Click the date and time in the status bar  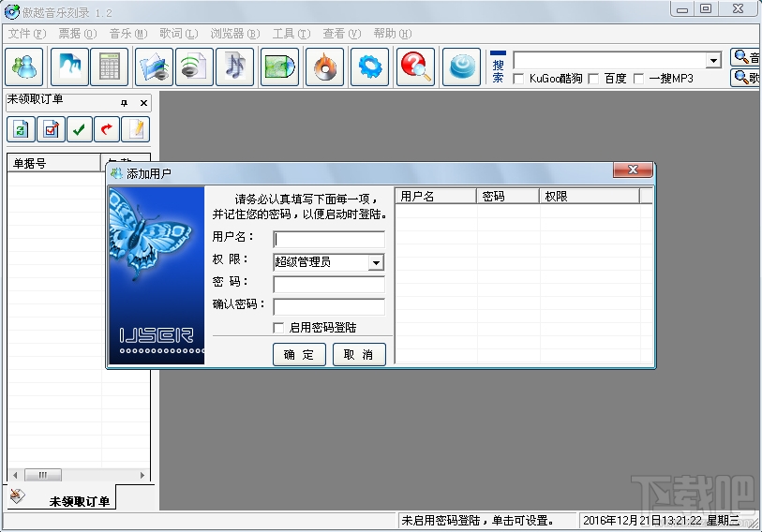(x=661, y=521)
